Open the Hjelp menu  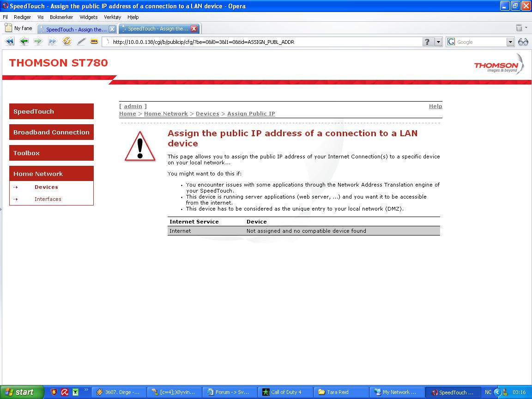click(133, 17)
